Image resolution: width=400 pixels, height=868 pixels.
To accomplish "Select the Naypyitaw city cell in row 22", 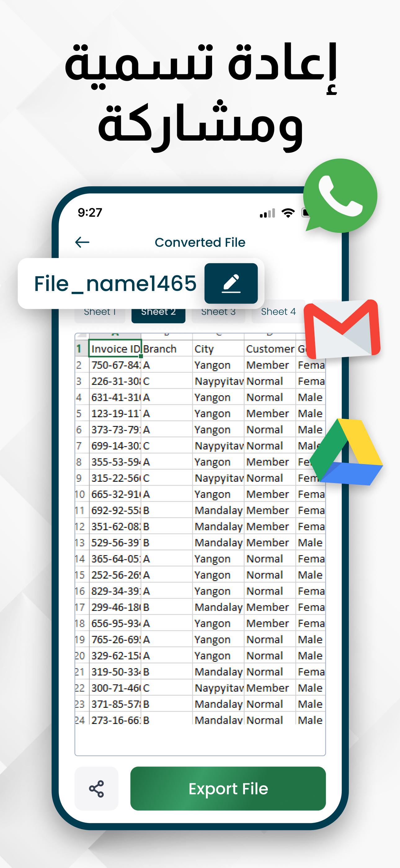I will [x=218, y=688].
